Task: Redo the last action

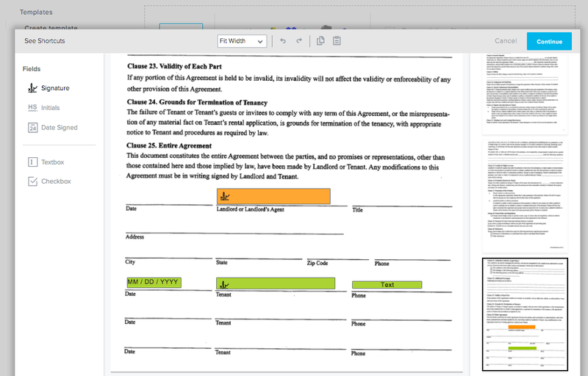Action: click(x=299, y=41)
